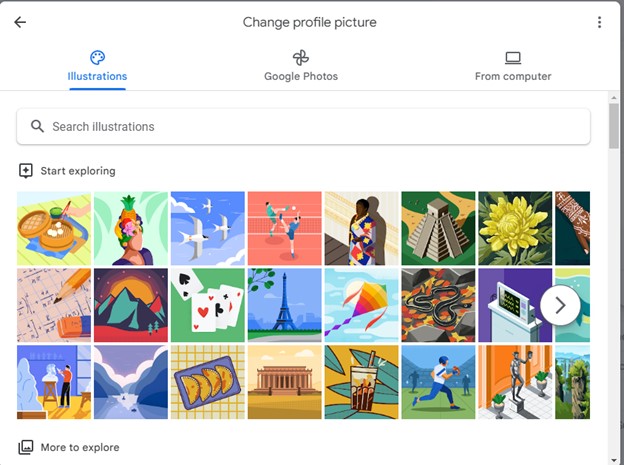Pick the mountain sunset illustration
Image resolution: width=624 pixels, height=465 pixels.
coord(131,304)
